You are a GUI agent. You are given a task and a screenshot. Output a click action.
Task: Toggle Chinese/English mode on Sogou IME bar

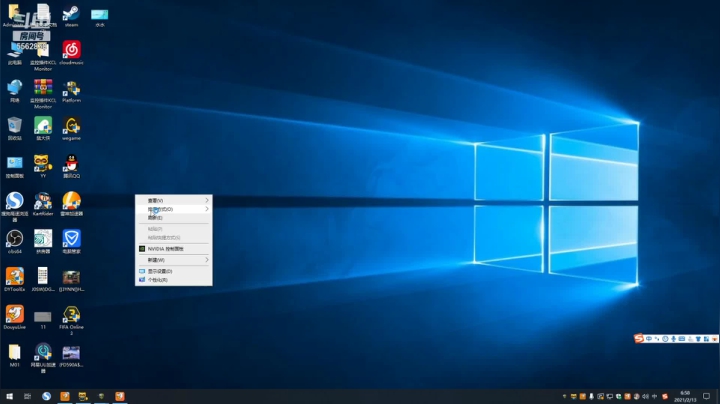tap(649, 339)
